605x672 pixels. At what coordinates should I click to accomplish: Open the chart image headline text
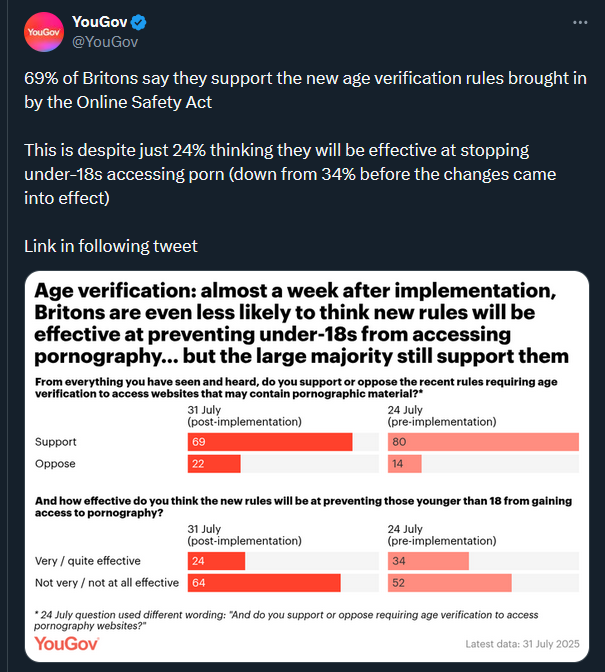302,324
